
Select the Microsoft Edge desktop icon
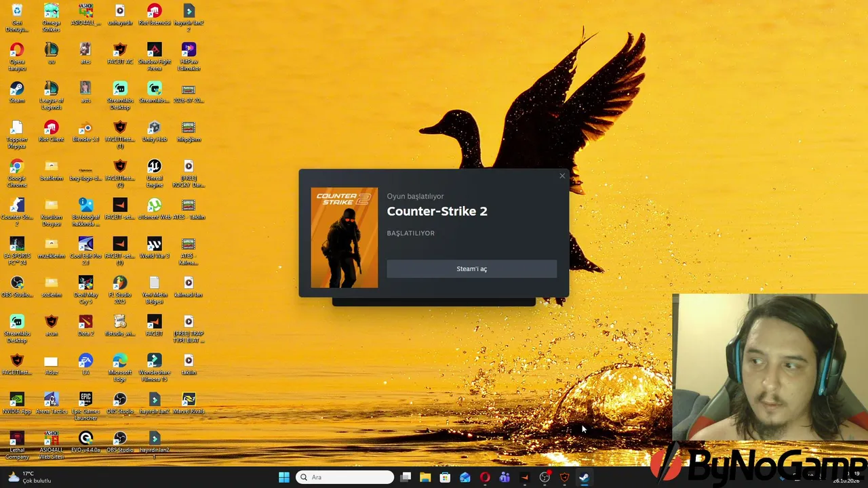[120, 368]
